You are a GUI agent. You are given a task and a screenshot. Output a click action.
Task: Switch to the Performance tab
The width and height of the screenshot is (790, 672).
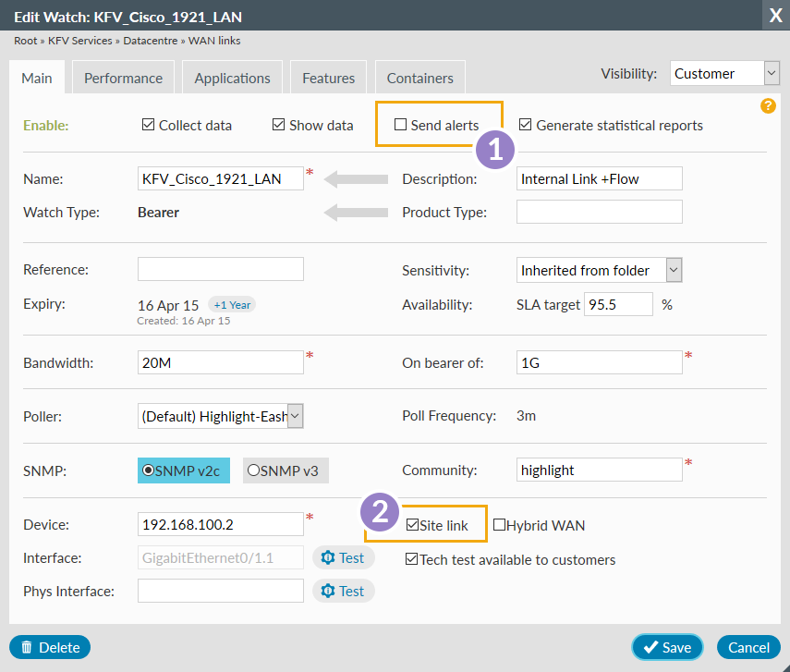[x=123, y=79]
